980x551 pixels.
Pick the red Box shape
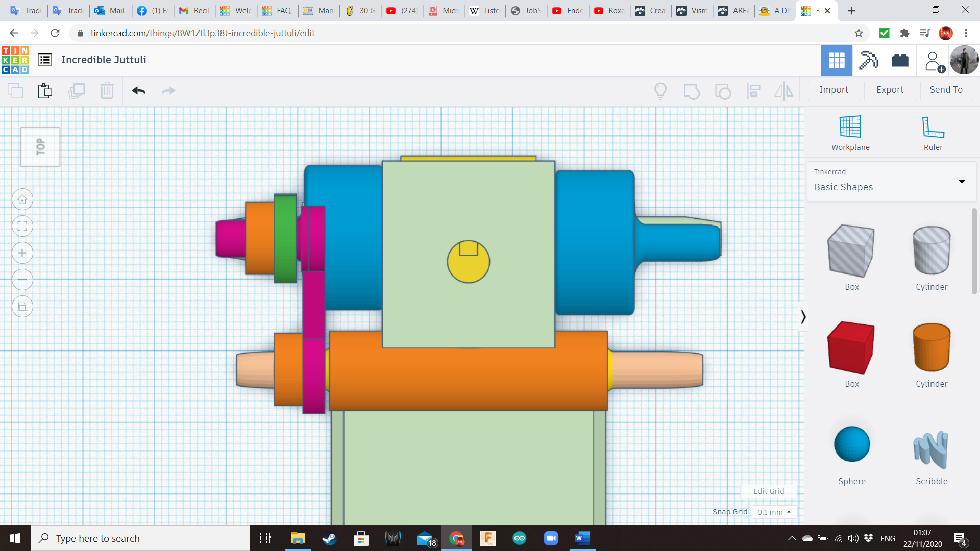[851, 349]
